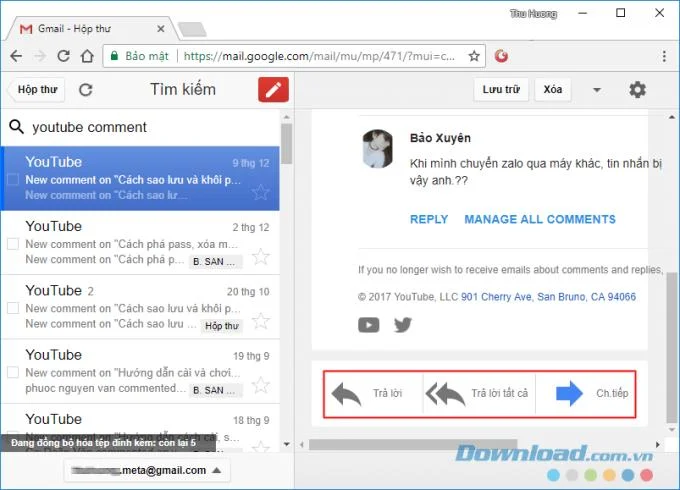This screenshot has height=490, width=680.
Task: Click email list scroll up arrow
Action: [x=286, y=118]
